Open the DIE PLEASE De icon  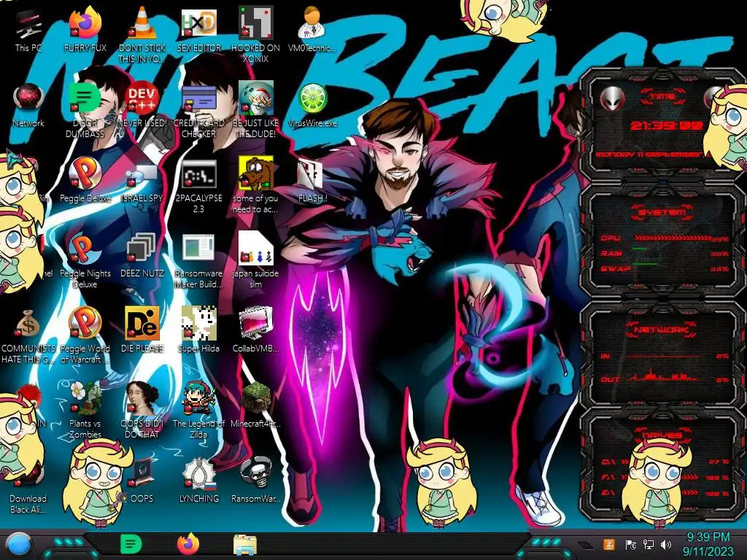[142, 330]
